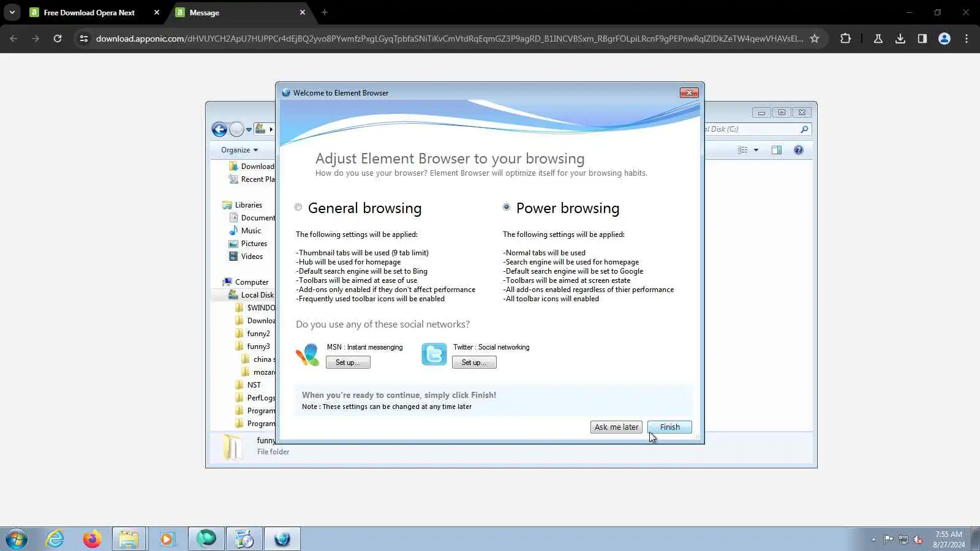Open Chrome extensions menu
This screenshot has height=551, width=980.
point(845,39)
